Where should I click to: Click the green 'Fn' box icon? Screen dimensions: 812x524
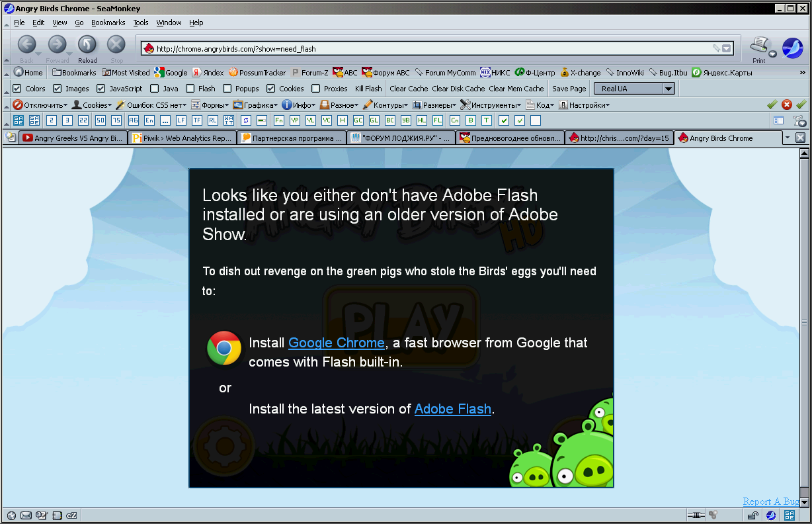point(279,120)
